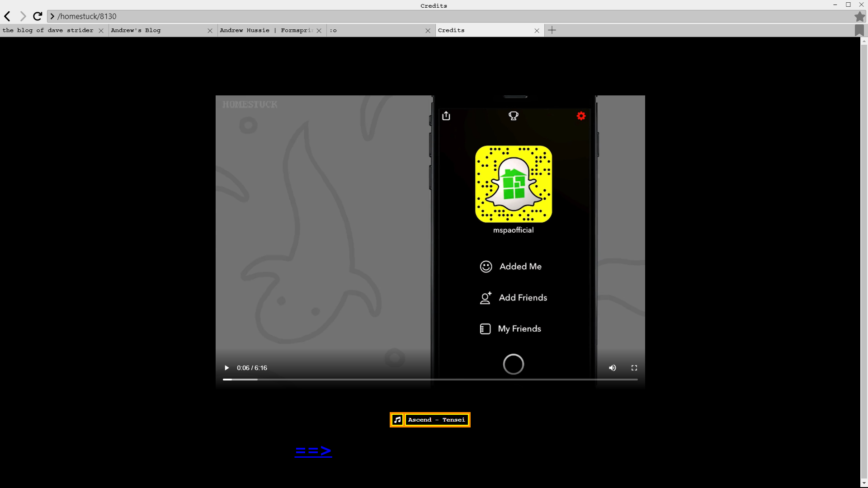Click the share upload icon on phone
This screenshot has height=488, width=868.
coord(446,116)
